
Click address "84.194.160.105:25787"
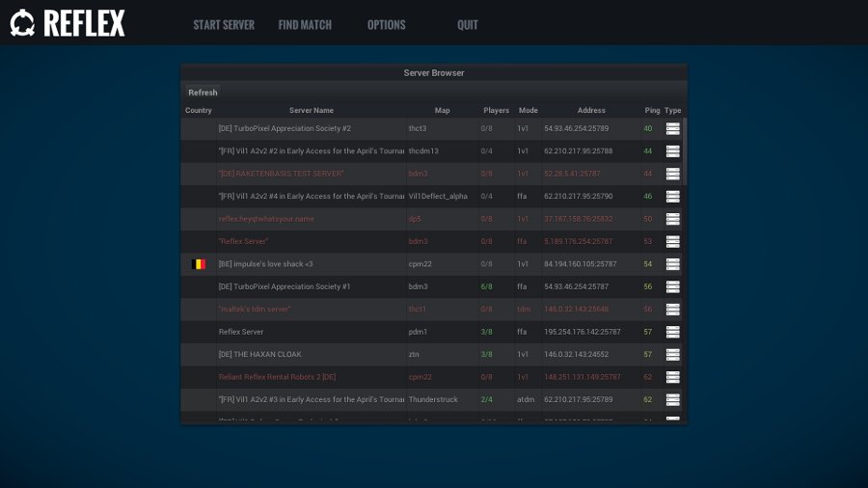click(581, 264)
